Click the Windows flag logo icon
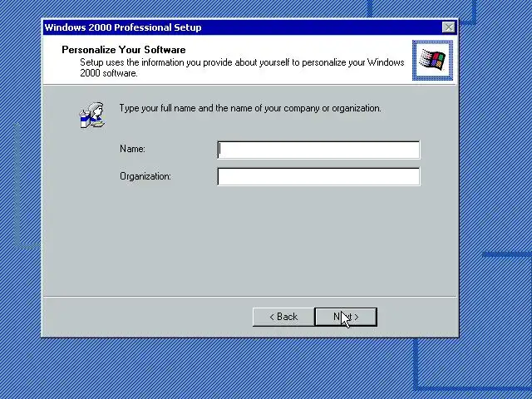Viewport: 532px width, 399px height. 432,60
